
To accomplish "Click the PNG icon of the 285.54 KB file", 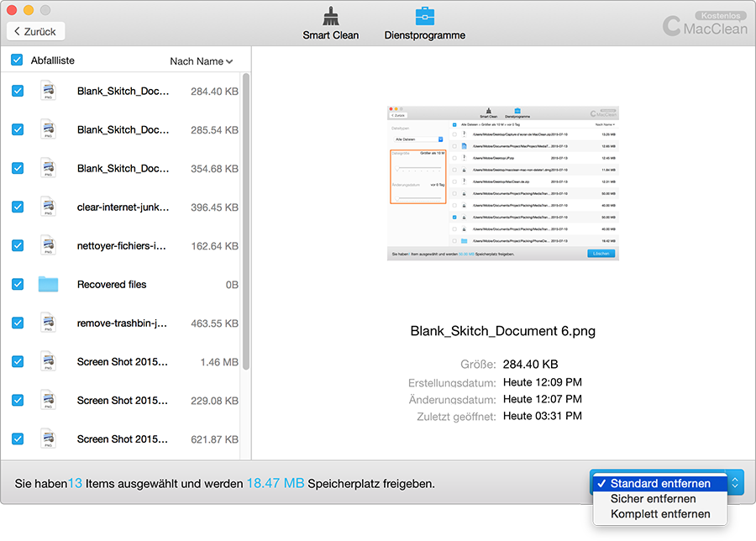I will click(48, 129).
